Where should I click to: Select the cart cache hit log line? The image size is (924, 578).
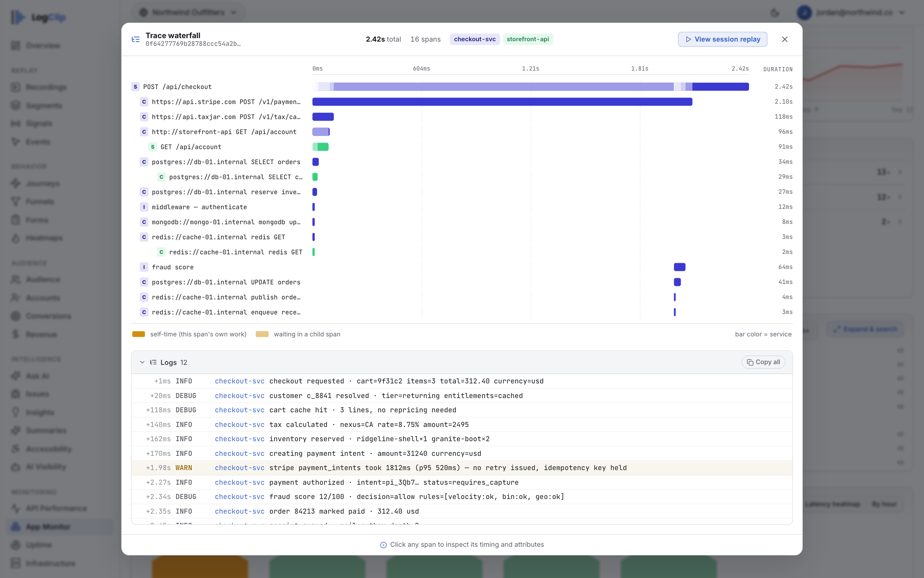[x=462, y=410]
